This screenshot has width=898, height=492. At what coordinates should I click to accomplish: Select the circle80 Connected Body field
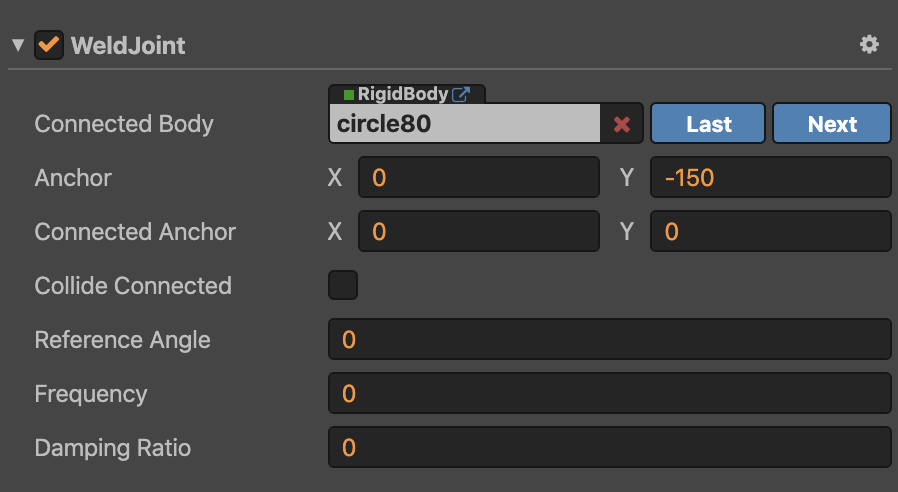tap(465, 125)
